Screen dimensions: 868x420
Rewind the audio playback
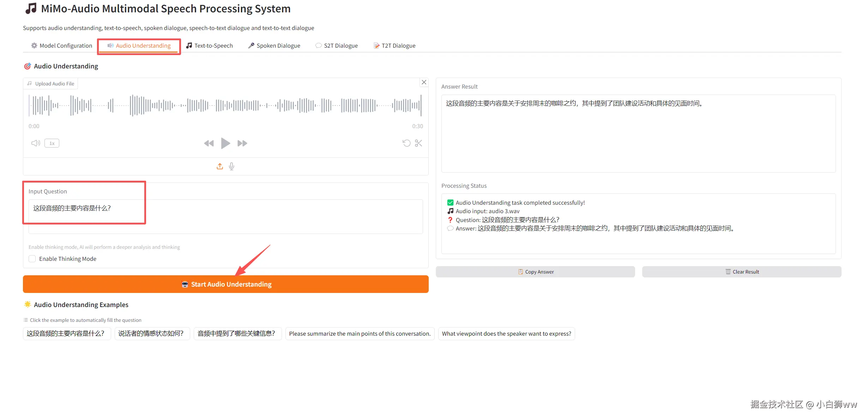click(x=209, y=143)
